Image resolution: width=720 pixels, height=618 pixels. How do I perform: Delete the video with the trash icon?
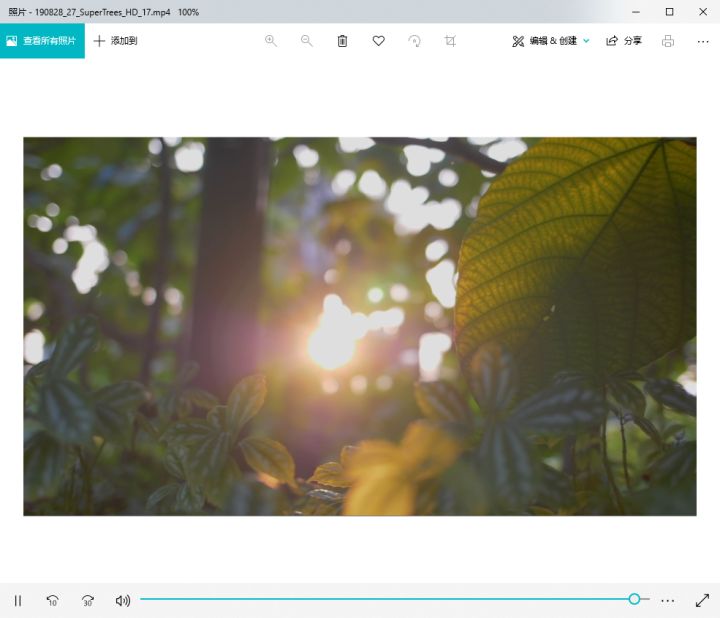[343, 41]
